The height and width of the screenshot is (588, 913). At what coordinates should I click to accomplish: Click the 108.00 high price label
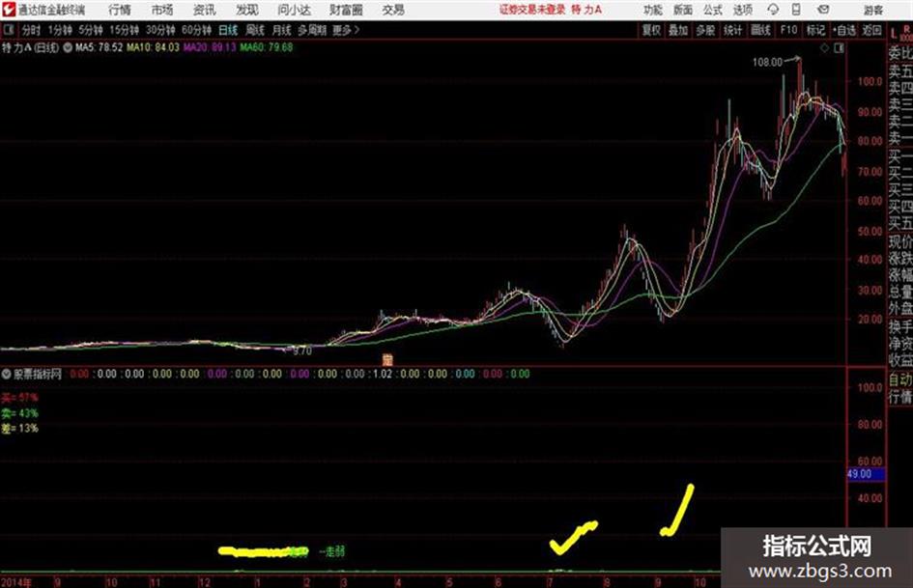[767, 63]
